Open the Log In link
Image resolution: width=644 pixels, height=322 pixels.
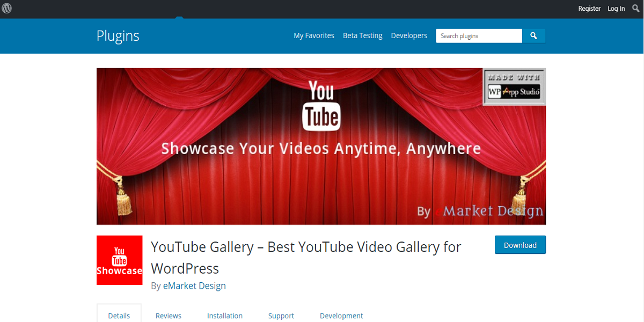(616, 9)
